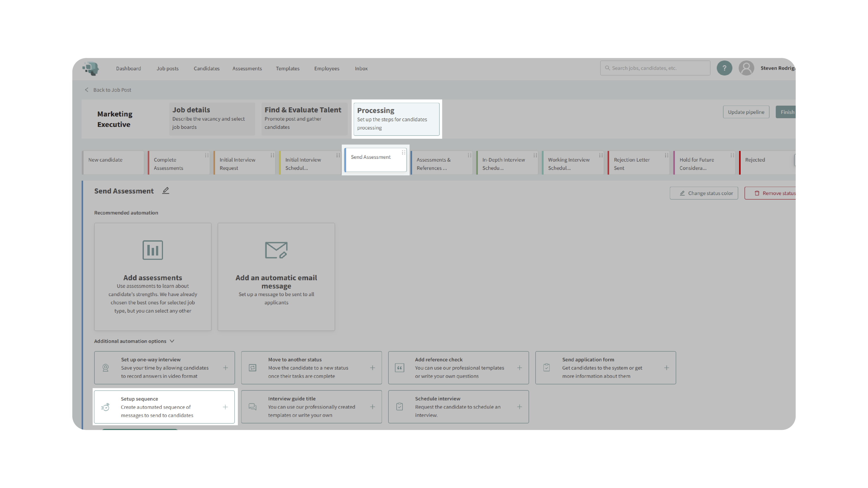The height and width of the screenshot is (488, 868).
Task: Click plus icon on Move to another status
Action: coord(372,368)
